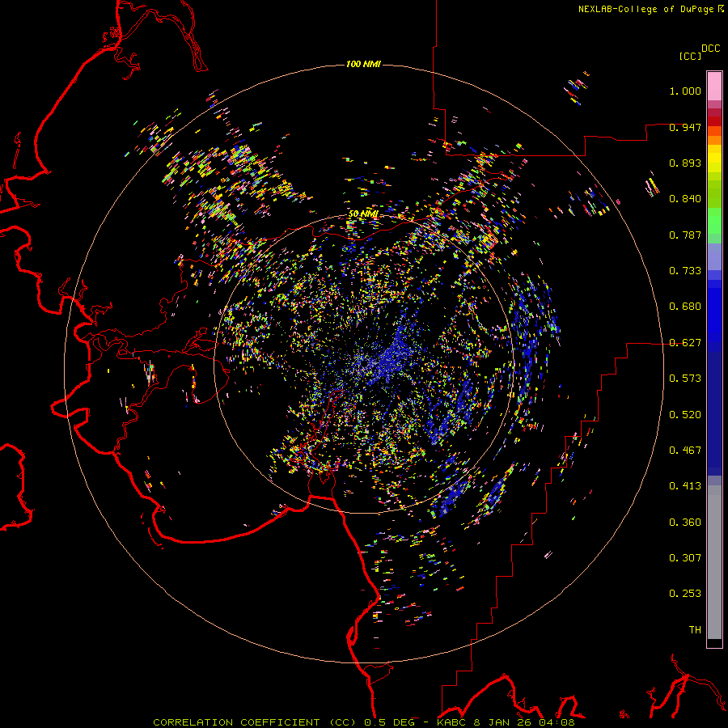This screenshot has height=728, width=728.
Task: Click the 04:08 timestamp
Action: (x=557, y=722)
